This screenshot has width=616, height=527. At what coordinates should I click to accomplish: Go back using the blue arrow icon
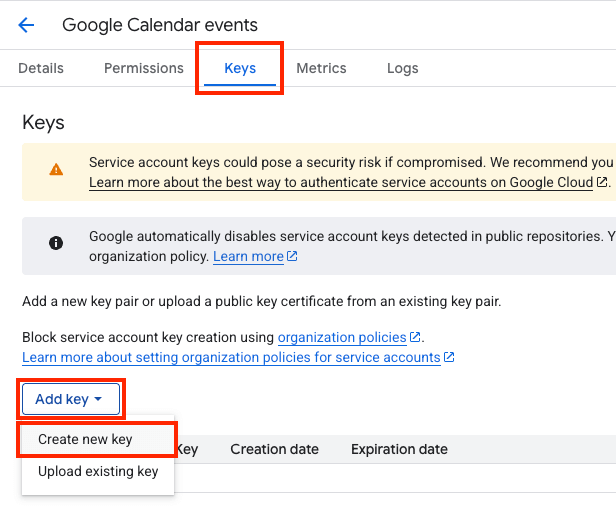[26, 25]
